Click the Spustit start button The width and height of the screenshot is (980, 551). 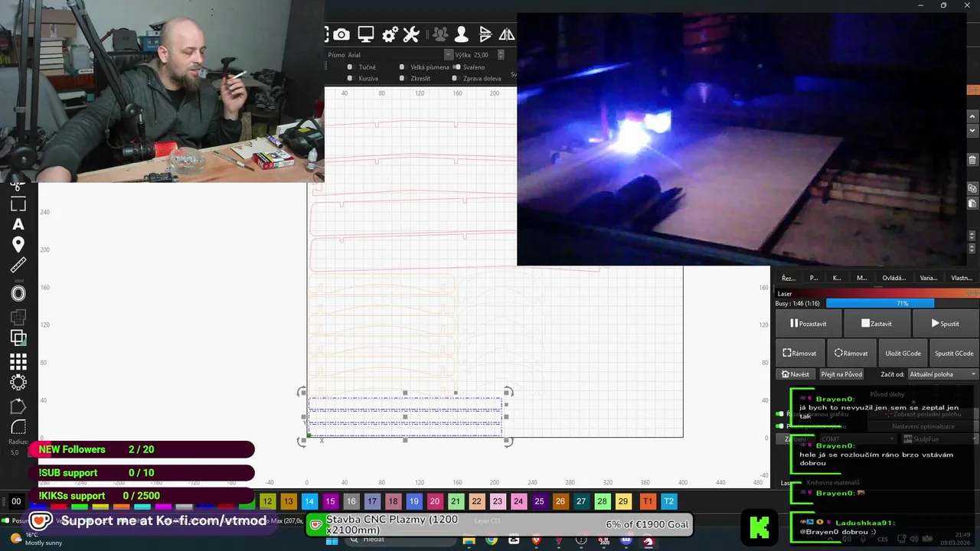(x=946, y=324)
